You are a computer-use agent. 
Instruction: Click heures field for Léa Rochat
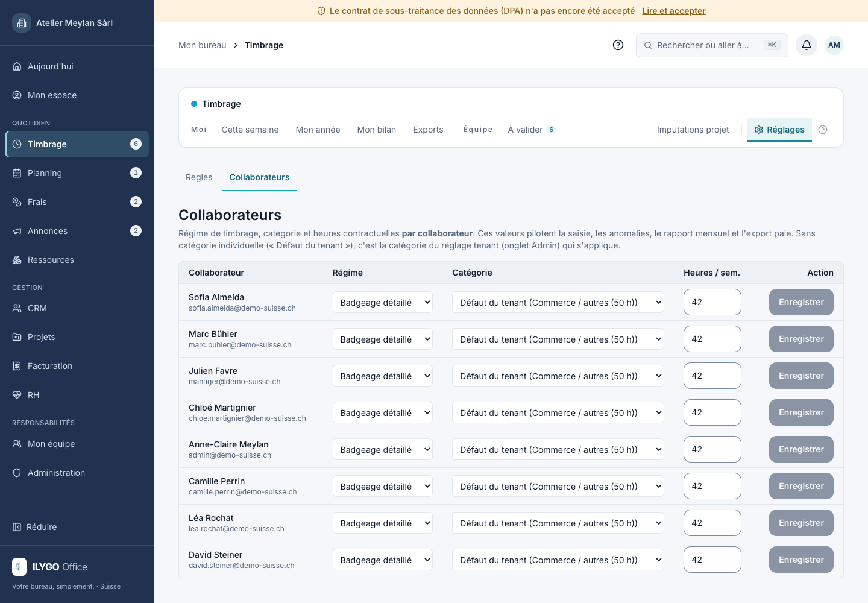click(x=712, y=523)
